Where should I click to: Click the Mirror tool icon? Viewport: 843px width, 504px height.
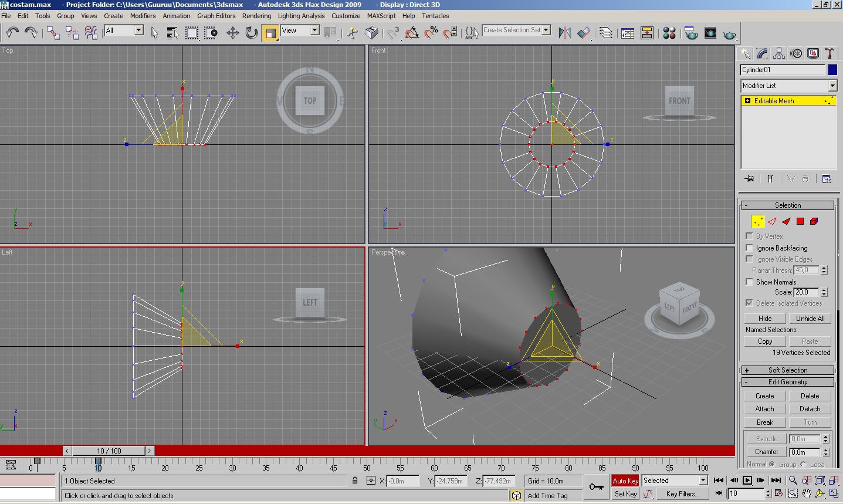[x=565, y=33]
